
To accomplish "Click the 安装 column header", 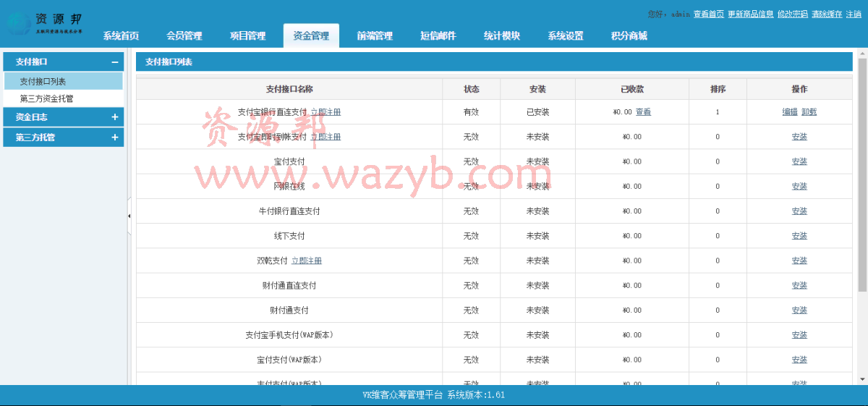I will (x=537, y=89).
